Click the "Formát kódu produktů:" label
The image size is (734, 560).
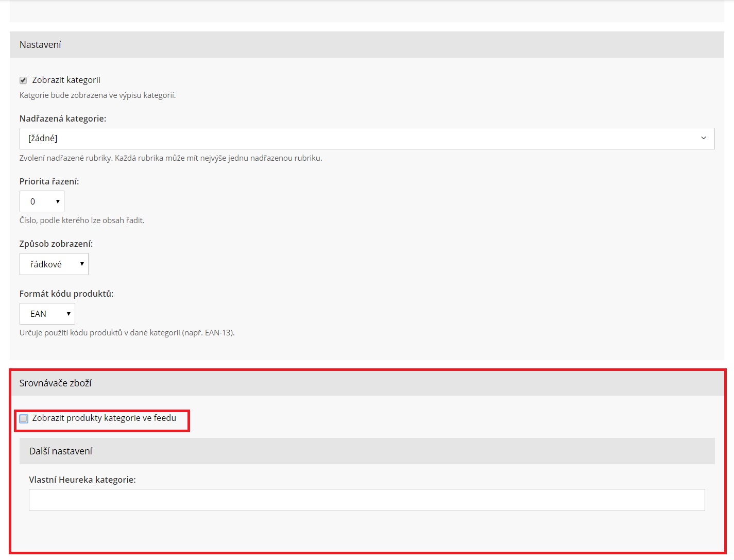point(66,294)
